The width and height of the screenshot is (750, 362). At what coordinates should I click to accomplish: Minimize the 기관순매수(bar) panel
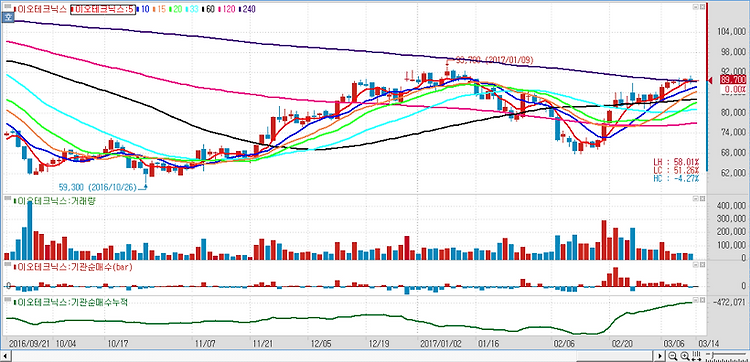696,264
